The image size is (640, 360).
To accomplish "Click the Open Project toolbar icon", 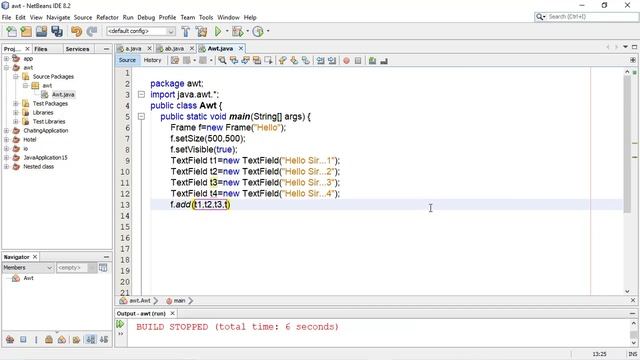I will 41,31.
